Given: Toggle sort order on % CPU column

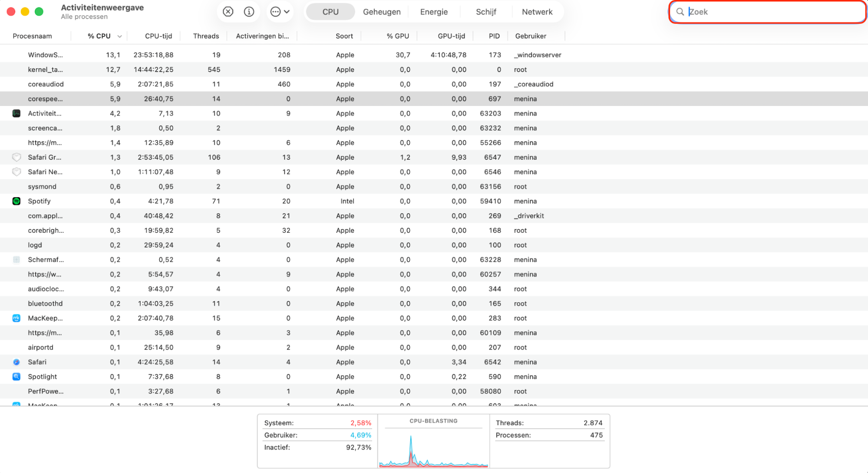Looking at the screenshot, I should coord(104,36).
